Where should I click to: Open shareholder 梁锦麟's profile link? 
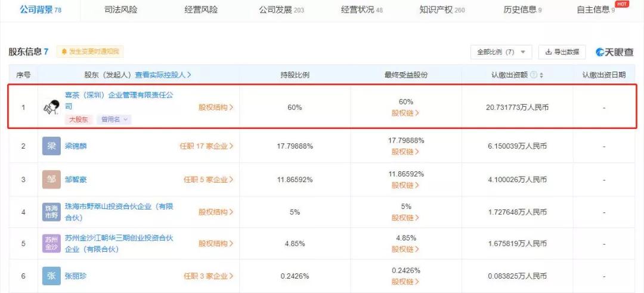click(76, 146)
